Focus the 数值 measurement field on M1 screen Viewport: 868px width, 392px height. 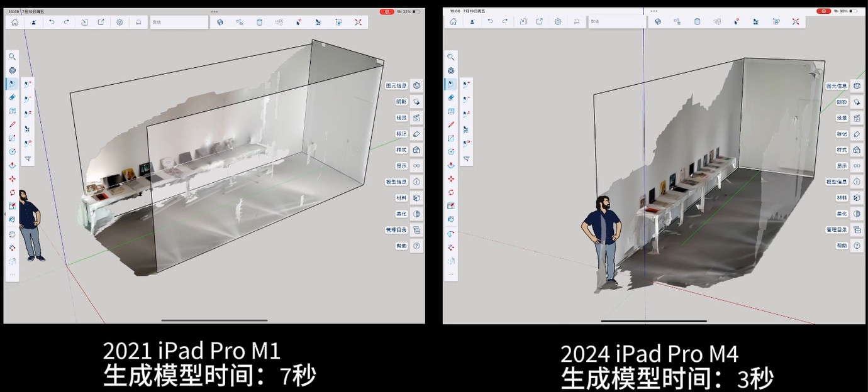179,22
